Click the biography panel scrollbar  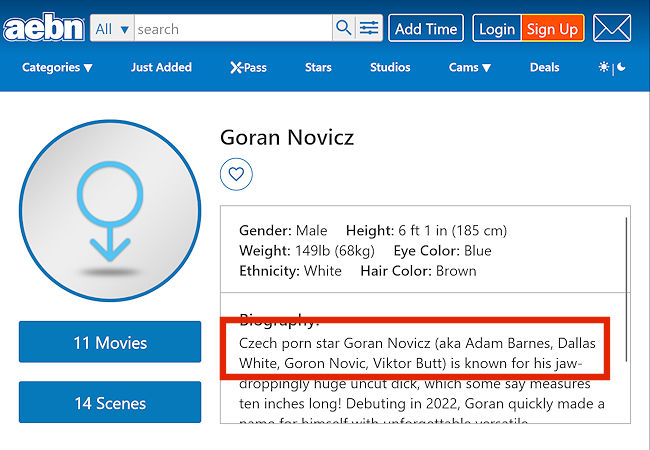click(627, 290)
